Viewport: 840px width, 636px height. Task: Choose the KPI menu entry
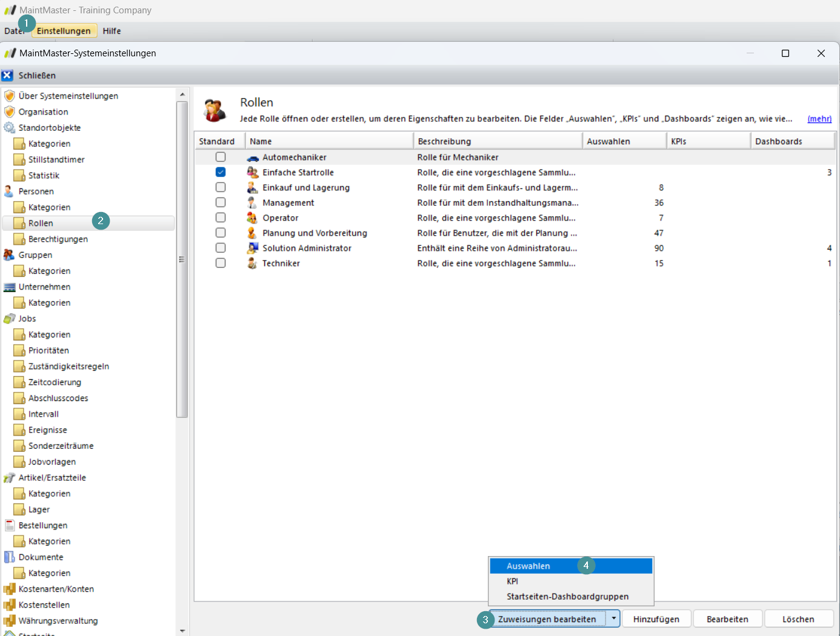pyautogui.click(x=512, y=581)
